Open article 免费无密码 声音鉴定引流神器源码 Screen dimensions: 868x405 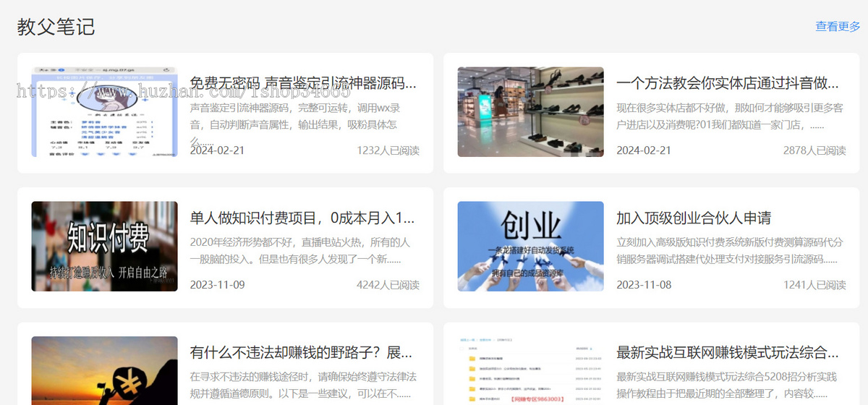point(303,83)
